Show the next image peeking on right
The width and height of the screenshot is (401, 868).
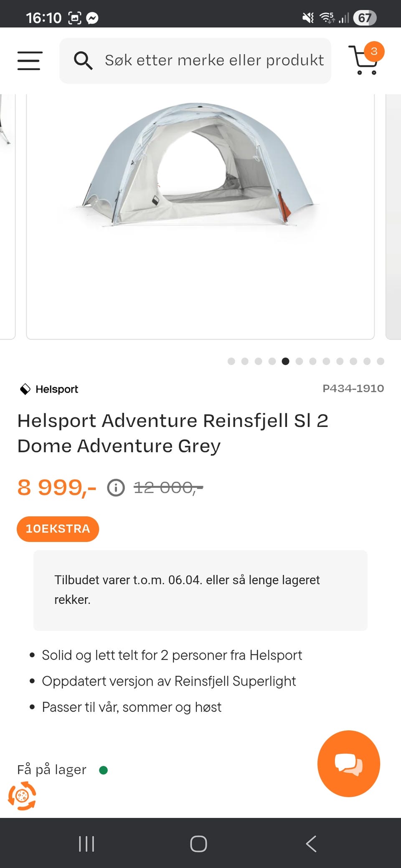393,217
